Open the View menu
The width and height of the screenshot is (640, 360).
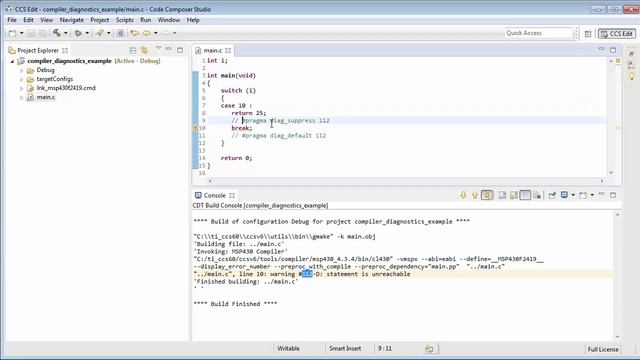click(x=47, y=20)
